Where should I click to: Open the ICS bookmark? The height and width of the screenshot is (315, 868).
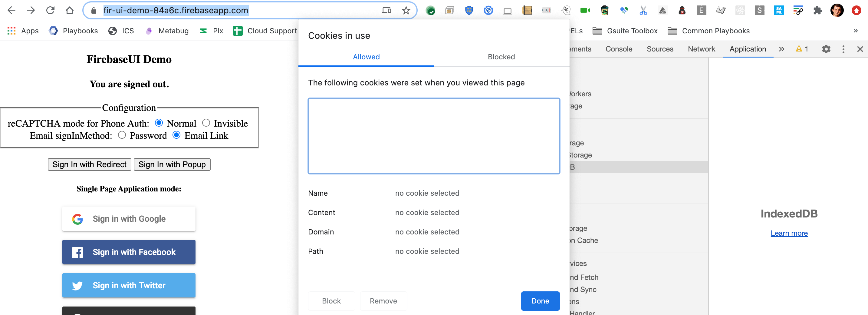(x=121, y=31)
